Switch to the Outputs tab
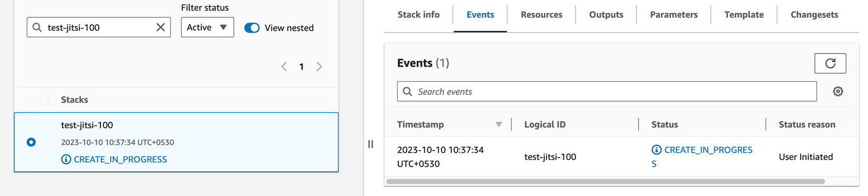 606,15
